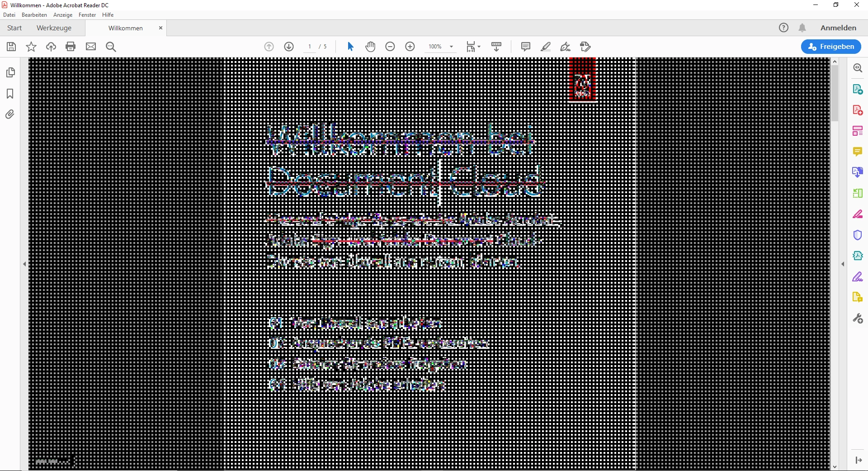
Task: Toggle read mode scrolling icon
Action: tap(496, 47)
